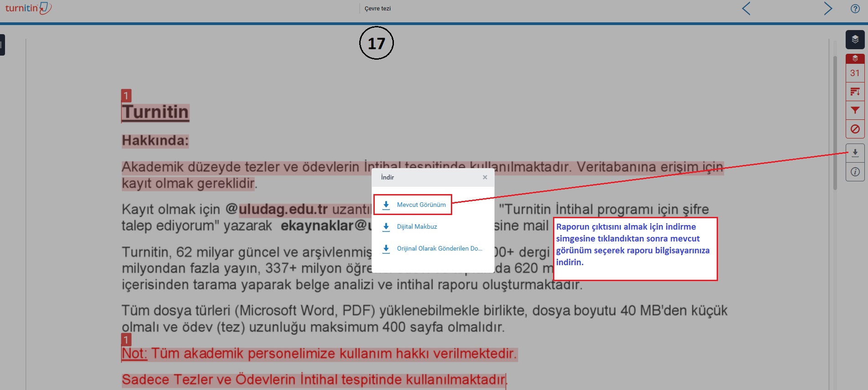
Task: Click source flag 1 above Not: line
Action: point(126,340)
